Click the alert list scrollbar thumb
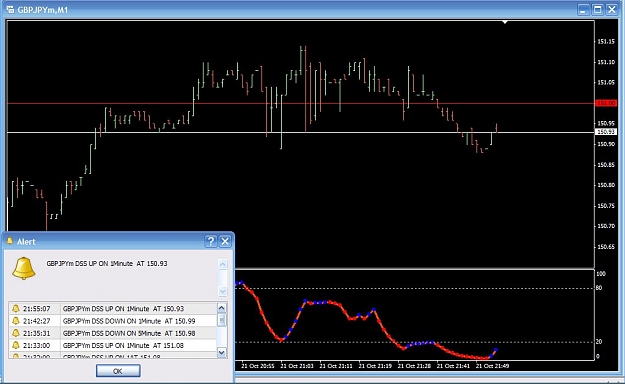625x384 pixels. (x=222, y=320)
